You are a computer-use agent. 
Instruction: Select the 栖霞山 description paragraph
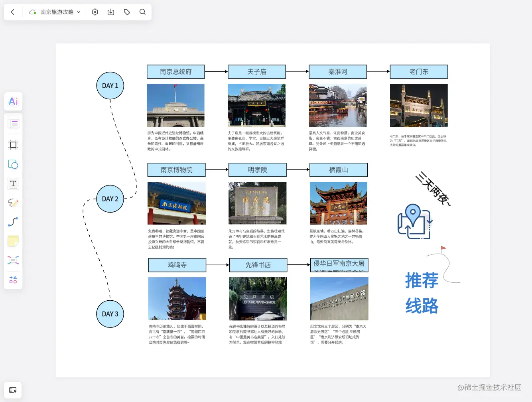337,236
